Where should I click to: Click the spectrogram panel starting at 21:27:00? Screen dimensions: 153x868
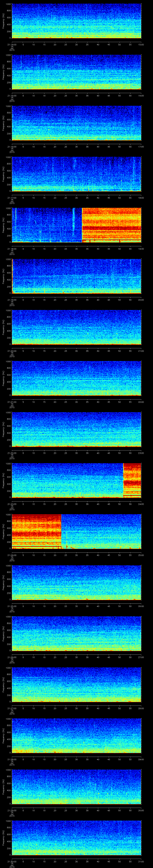77,685
